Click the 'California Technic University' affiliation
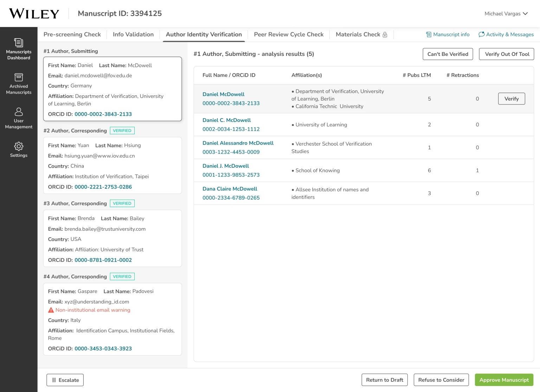 [x=329, y=107]
